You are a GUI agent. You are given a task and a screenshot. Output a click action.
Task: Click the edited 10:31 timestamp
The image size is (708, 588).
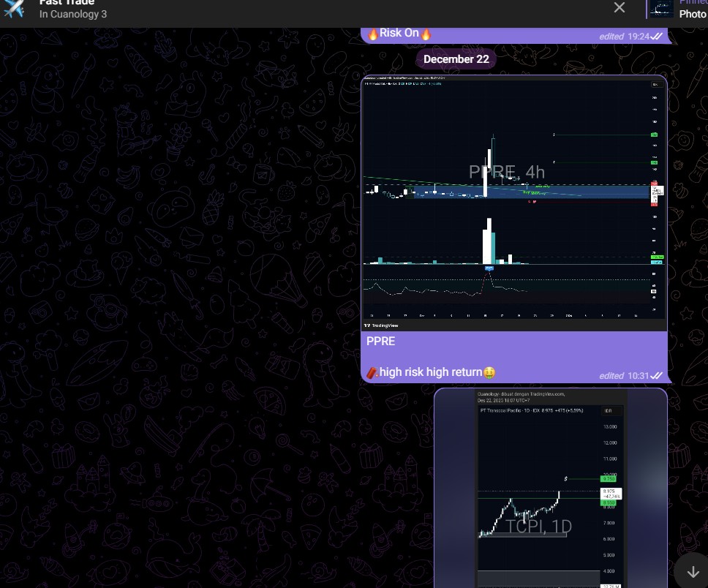click(624, 375)
